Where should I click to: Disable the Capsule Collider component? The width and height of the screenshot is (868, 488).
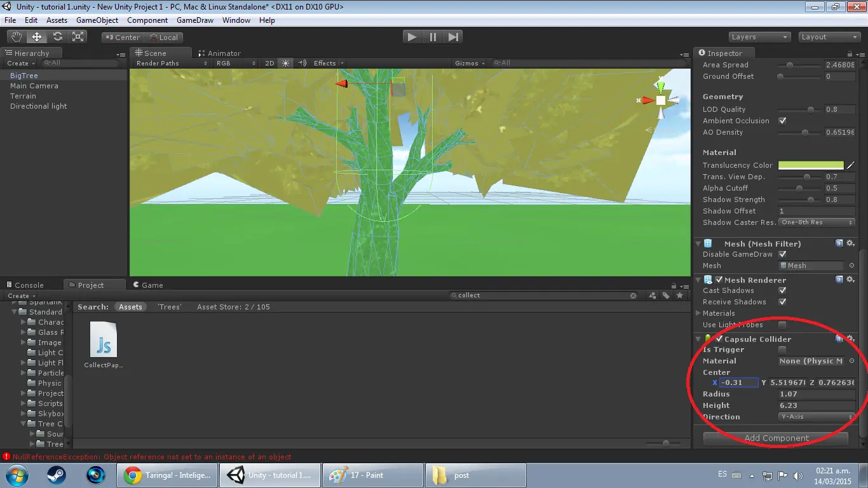coord(719,339)
